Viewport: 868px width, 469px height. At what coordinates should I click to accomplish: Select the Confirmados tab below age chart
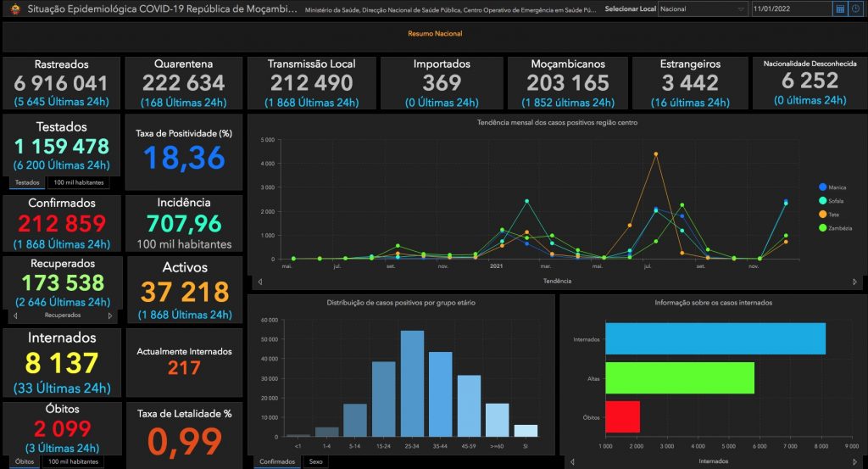coord(277,462)
